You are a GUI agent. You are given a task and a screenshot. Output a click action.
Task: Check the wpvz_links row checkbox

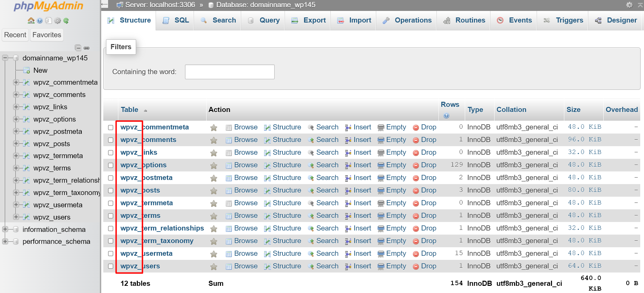coord(110,153)
